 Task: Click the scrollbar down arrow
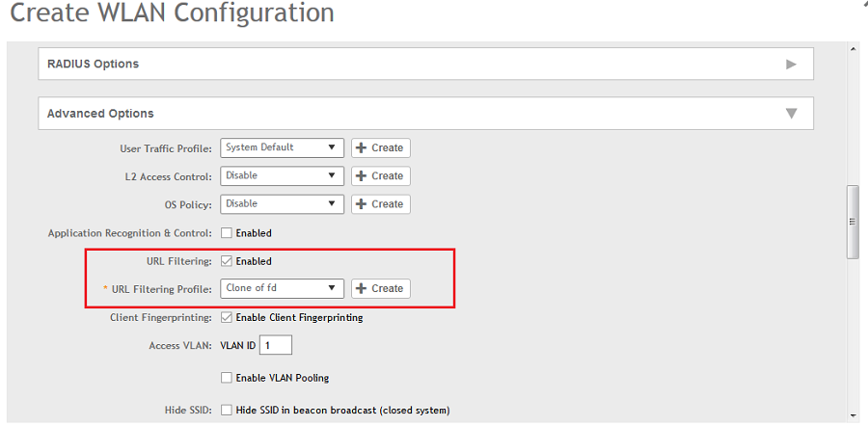tap(852, 415)
